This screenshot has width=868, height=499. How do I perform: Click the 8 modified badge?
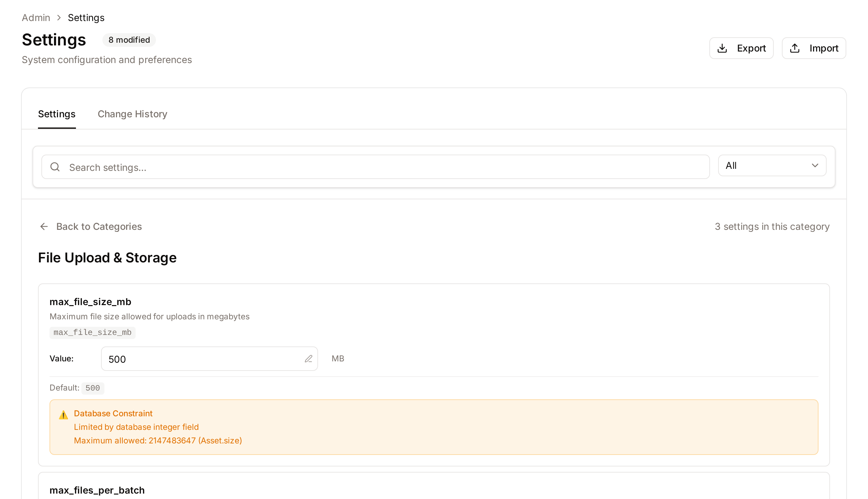click(x=129, y=40)
